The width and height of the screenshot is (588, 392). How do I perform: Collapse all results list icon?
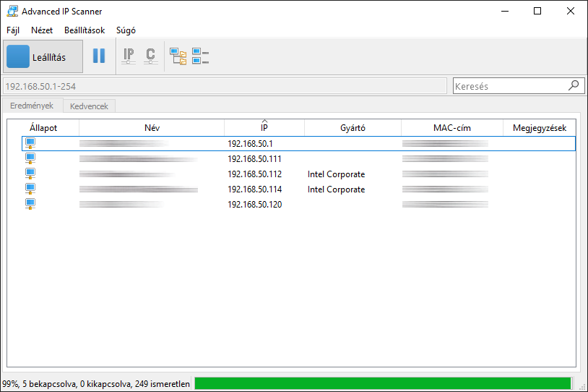[200, 56]
